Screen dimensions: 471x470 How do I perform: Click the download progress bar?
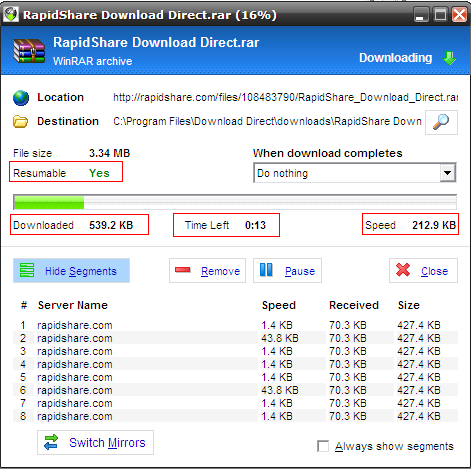click(x=235, y=202)
